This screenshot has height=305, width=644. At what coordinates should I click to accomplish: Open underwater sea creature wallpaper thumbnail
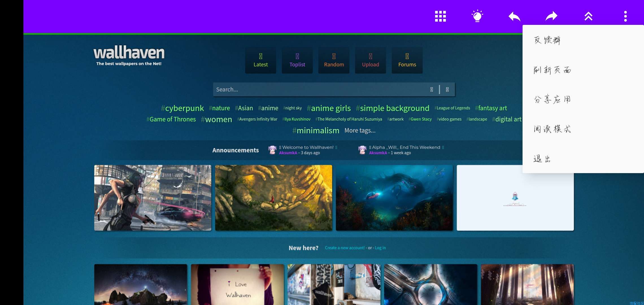394,198
